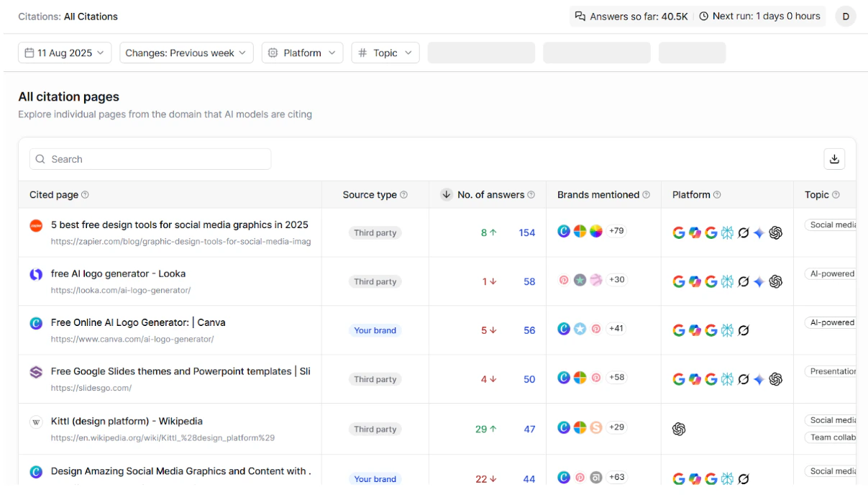Click the Third party badge in the Looka row
The image size is (868, 495).
(375, 281)
